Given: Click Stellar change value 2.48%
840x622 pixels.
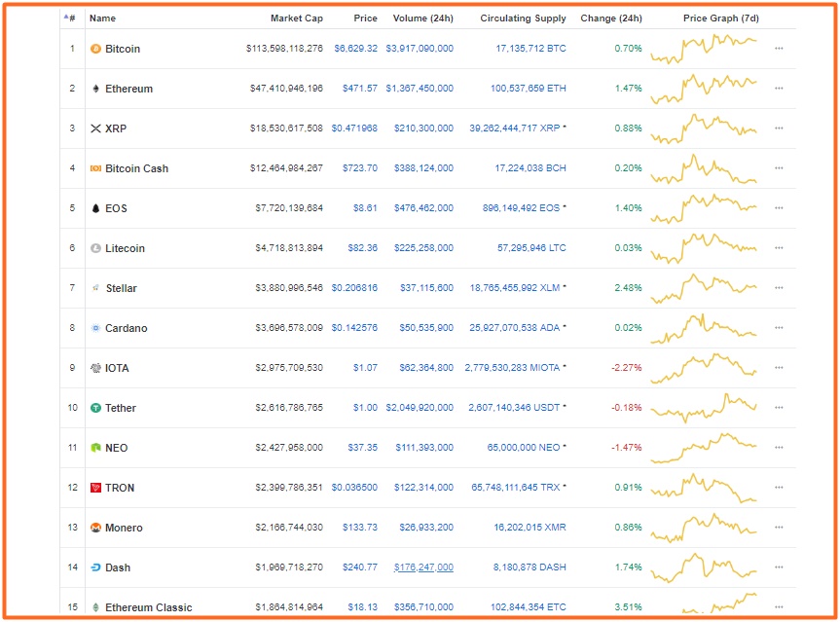Looking at the screenshot, I should point(628,288).
